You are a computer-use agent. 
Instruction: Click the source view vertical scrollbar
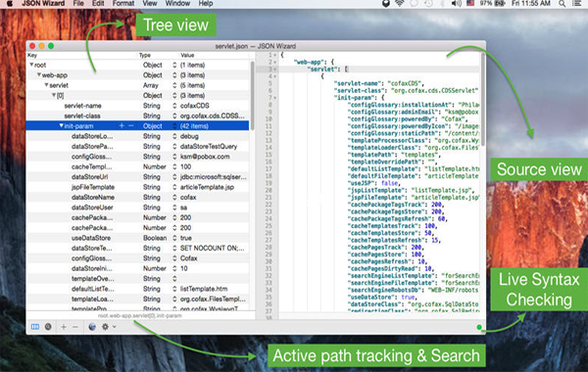coord(483,99)
